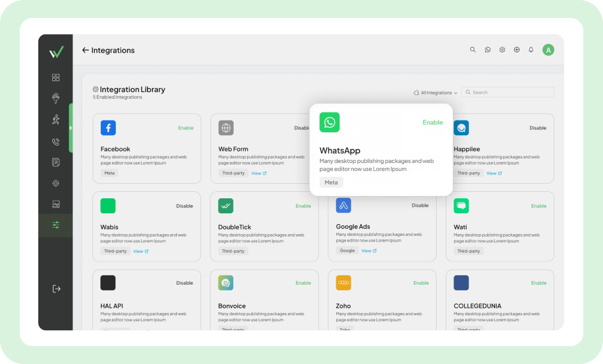Click Google tag on Google Ads card
This screenshot has height=364, width=603.
pyautogui.click(x=347, y=250)
